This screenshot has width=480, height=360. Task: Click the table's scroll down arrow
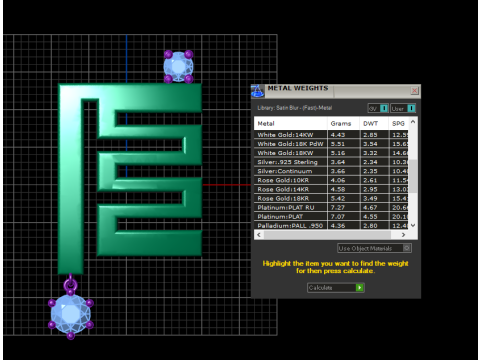(x=413, y=225)
